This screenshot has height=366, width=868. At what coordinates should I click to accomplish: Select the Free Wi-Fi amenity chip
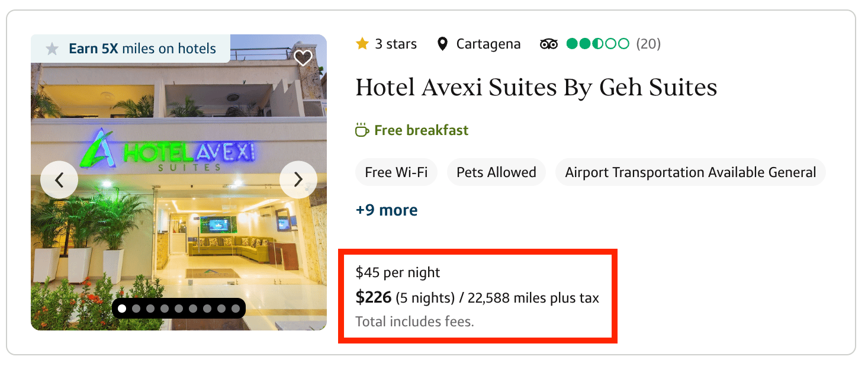click(x=396, y=172)
